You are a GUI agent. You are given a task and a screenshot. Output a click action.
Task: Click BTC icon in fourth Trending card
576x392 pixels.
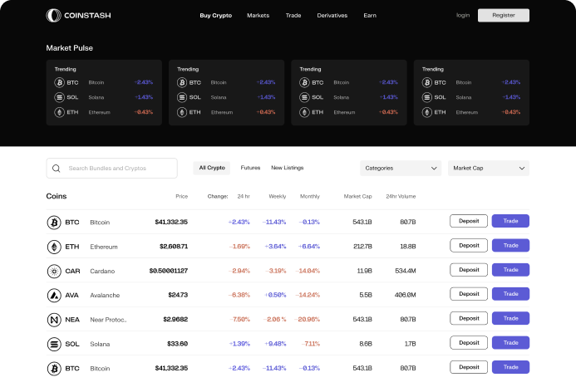click(x=427, y=82)
